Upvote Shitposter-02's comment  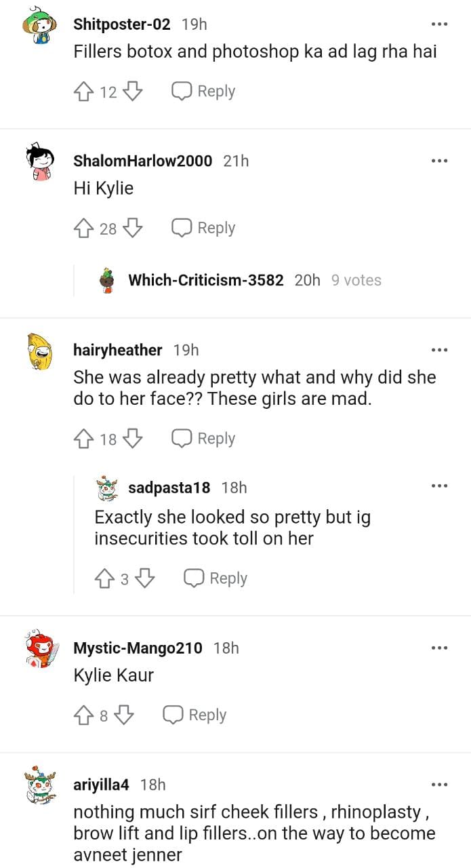coord(83,92)
